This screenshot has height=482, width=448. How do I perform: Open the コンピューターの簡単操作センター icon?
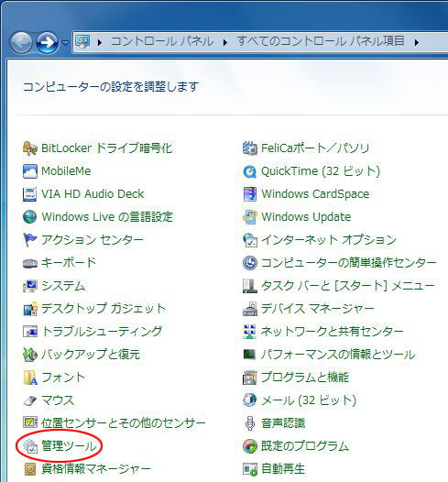[x=250, y=263]
